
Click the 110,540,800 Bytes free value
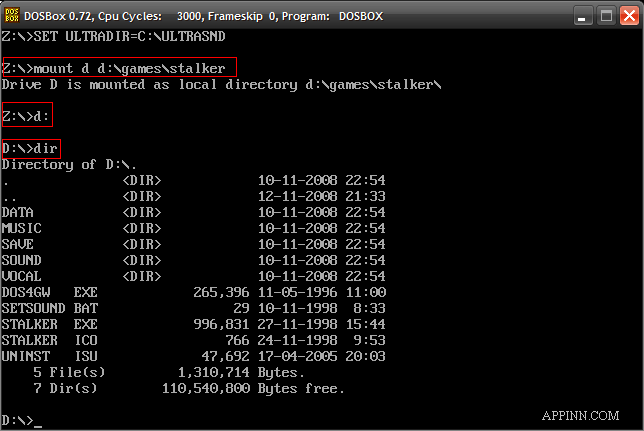253,389
